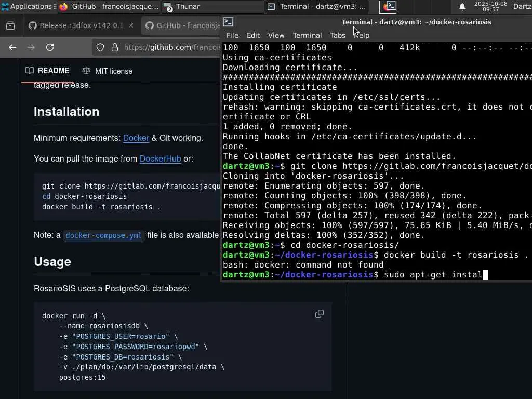The height and width of the screenshot is (399, 532).
Task: Open the MIT license tab
Action: [x=107, y=71]
